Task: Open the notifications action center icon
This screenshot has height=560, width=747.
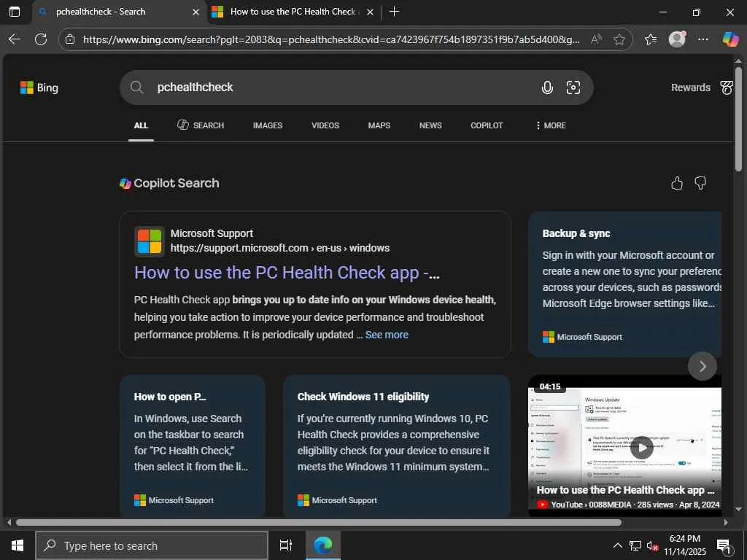Action: (724, 546)
